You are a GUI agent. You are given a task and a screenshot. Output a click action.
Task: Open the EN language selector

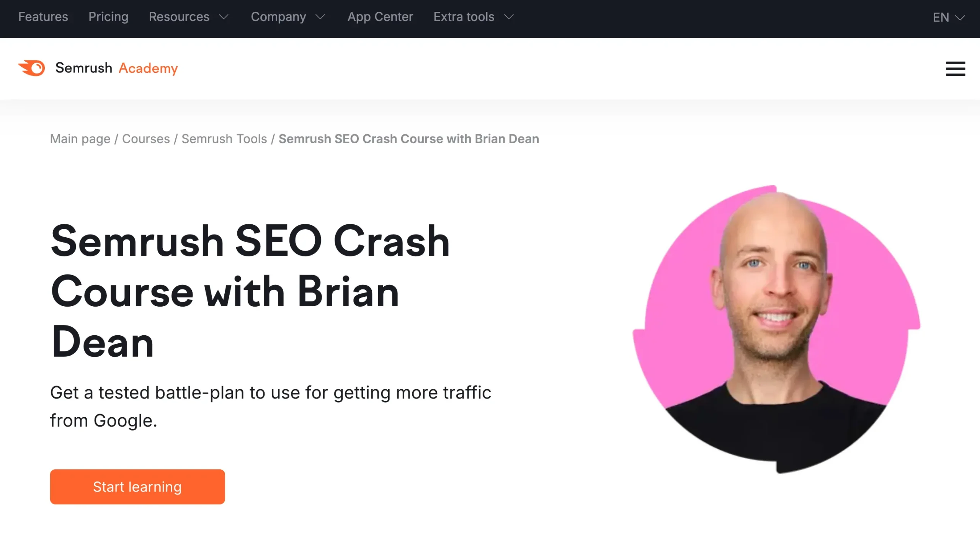coord(949,17)
